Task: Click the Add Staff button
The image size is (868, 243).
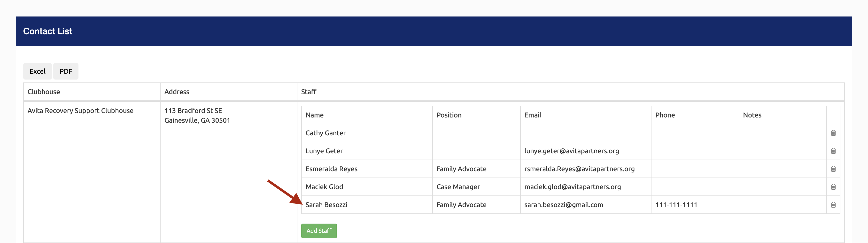Action: (318, 231)
